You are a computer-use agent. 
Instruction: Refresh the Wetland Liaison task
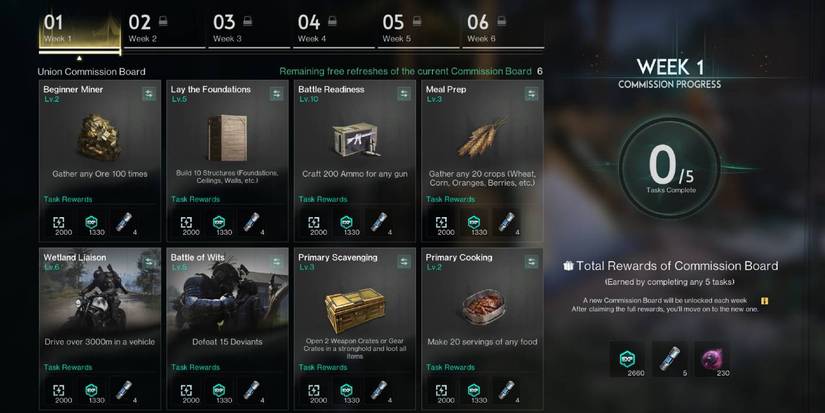pyautogui.click(x=149, y=262)
